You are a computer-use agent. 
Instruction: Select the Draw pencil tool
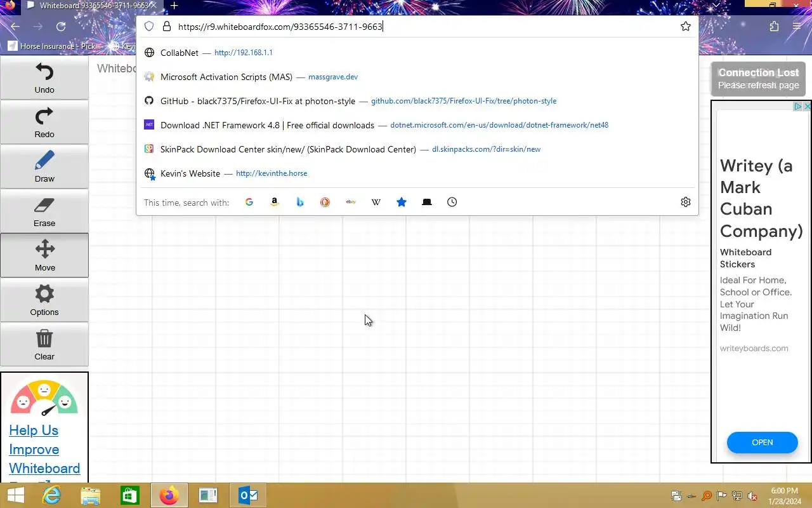[x=44, y=166]
